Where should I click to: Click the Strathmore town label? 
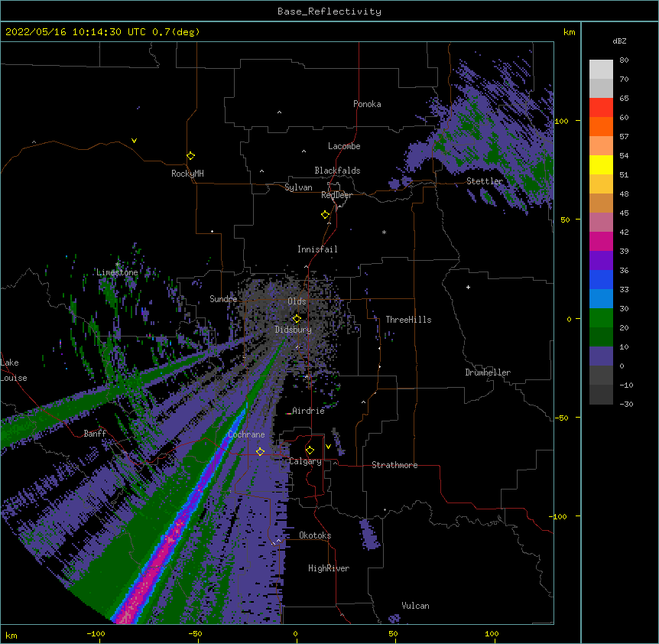point(394,465)
